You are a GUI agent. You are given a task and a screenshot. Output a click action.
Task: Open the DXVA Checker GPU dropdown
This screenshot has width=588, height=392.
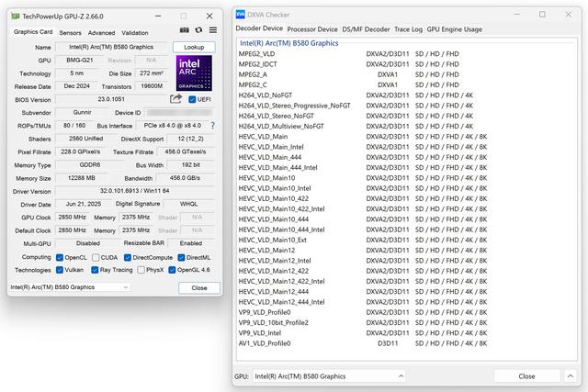coord(329,375)
